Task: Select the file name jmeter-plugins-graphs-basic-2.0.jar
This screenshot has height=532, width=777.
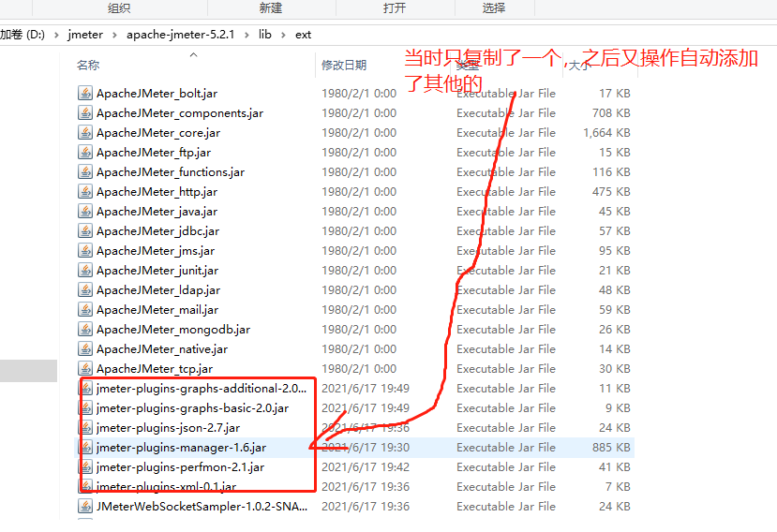Action: pyautogui.click(x=192, y=408)
